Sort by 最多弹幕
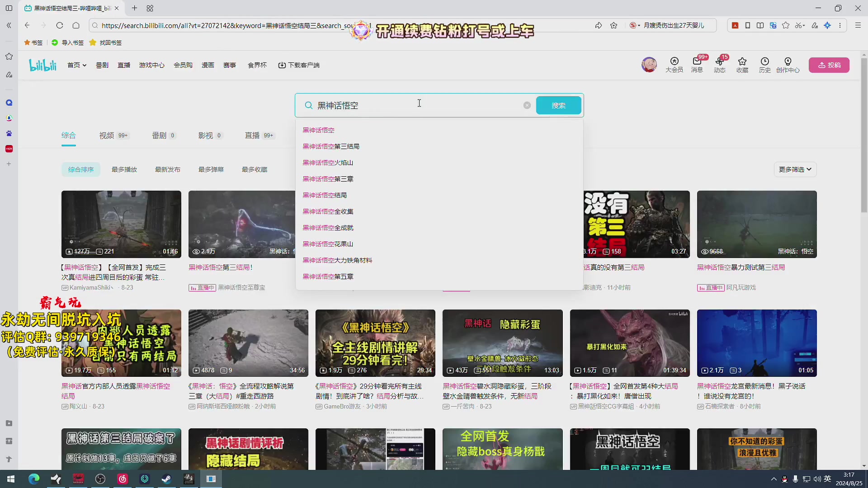Screen dimensions: 868x488 tap(211, 169)
